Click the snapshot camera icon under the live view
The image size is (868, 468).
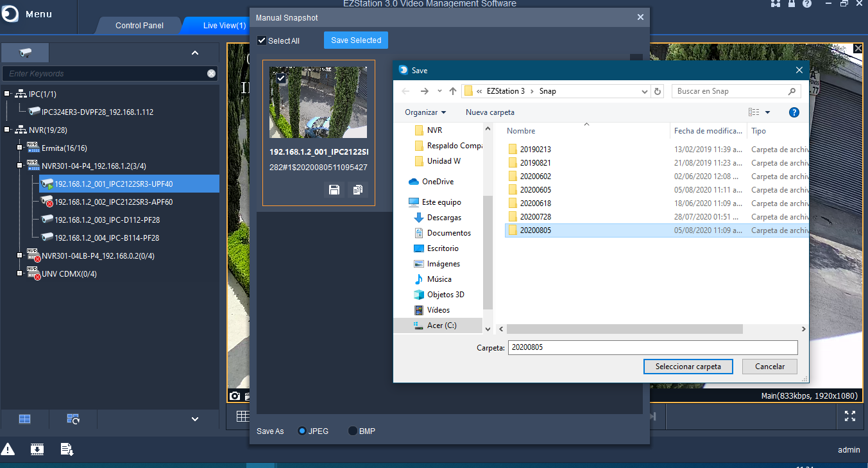[235, 396]
